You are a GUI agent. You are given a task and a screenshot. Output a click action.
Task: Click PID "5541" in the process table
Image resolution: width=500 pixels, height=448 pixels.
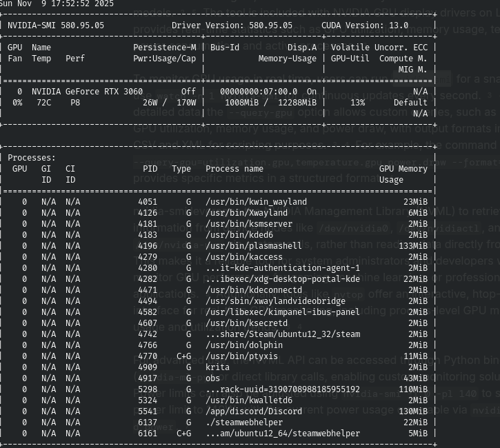coord(148,411)
